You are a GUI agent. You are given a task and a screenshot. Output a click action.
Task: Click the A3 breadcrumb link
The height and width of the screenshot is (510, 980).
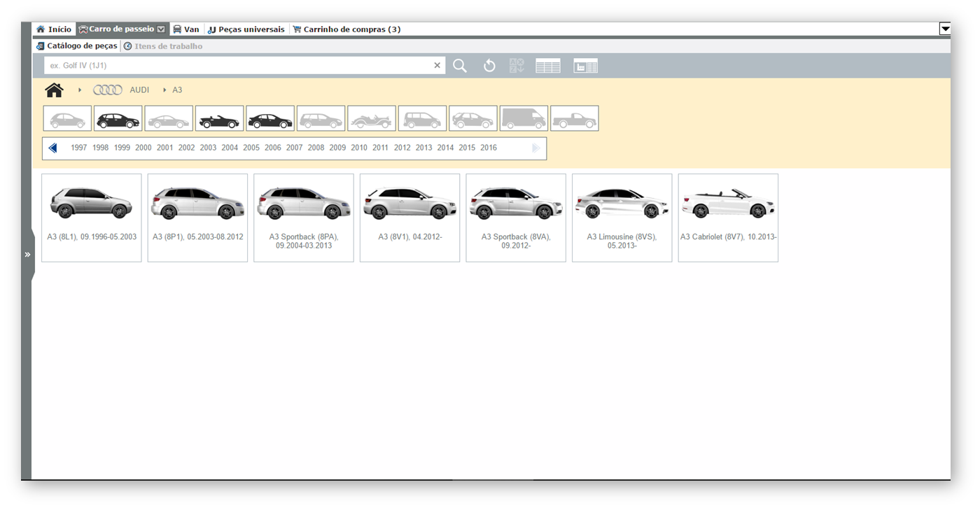(x=177, y=90)
